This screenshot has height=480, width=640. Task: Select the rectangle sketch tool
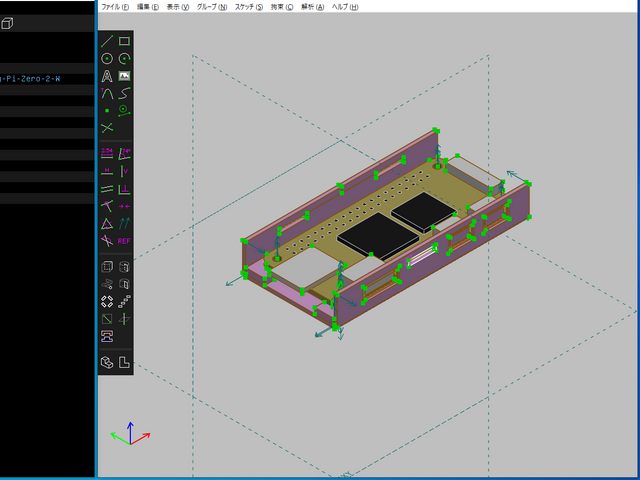point(124,41)
